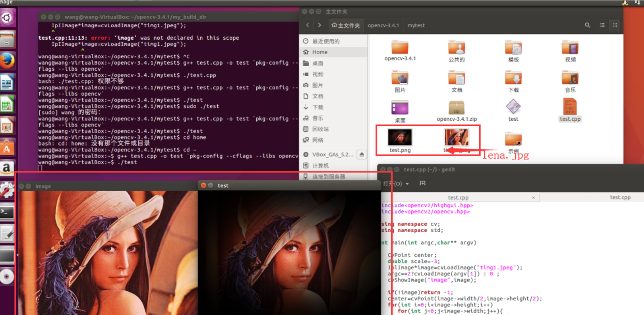The width and height of the screenshot is (644, 315).
Task: Launch LibreOffice Impress from the dock
Action: 7,126
